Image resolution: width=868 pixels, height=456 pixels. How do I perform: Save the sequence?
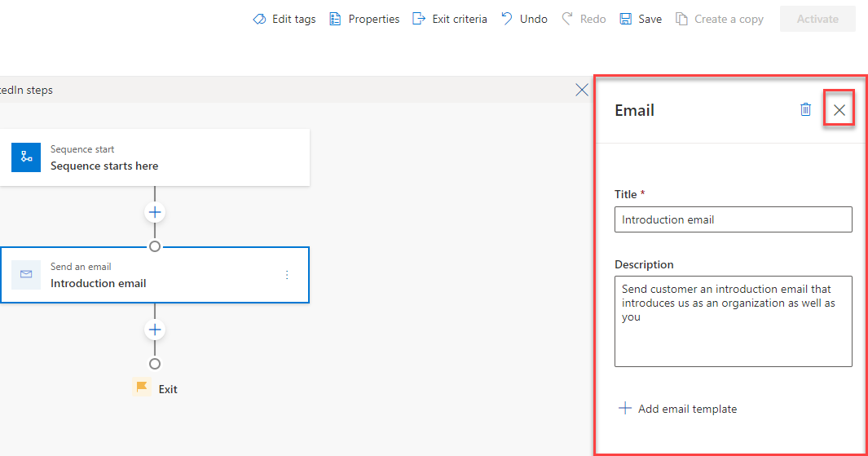tap(641, 19)
